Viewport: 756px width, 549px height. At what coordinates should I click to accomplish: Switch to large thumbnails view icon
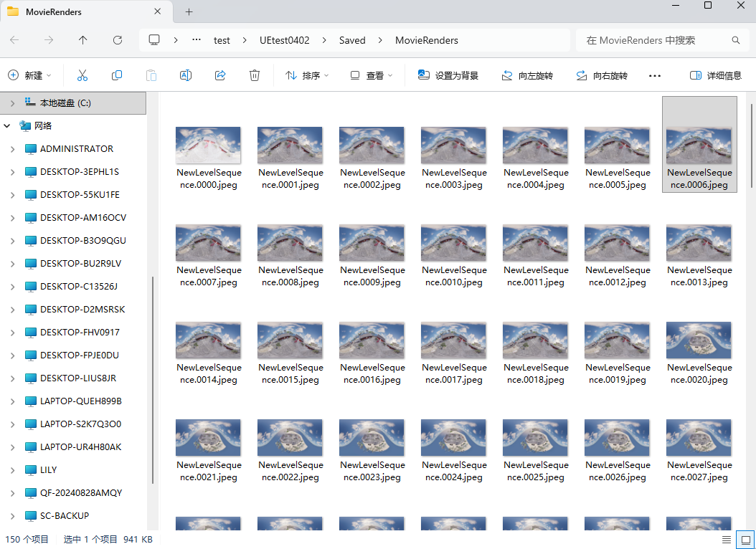(745, 540)
